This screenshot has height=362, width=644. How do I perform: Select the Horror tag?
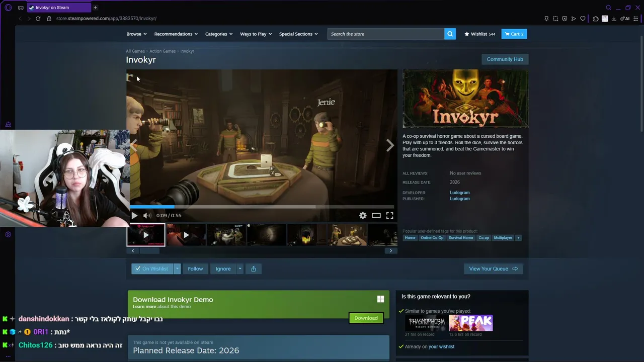pos(411,238)
